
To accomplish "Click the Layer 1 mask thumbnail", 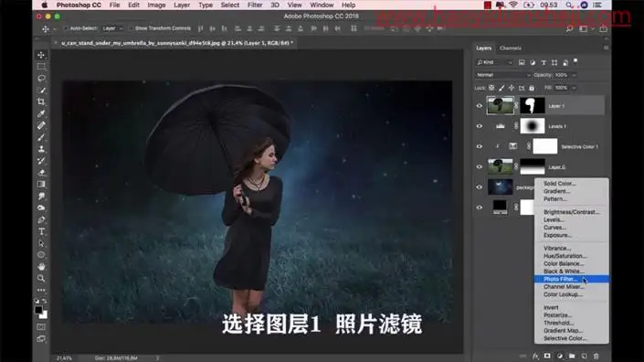I will (533, 106).
